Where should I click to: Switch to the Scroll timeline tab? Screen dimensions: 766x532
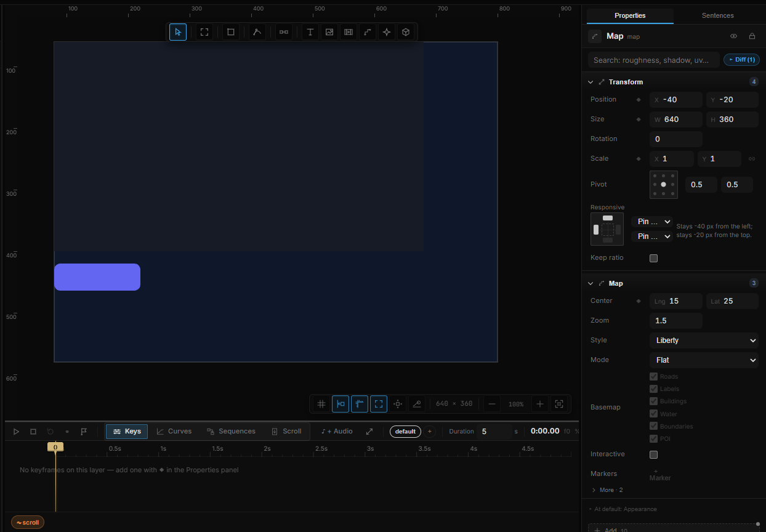click(x=286, y=432)
